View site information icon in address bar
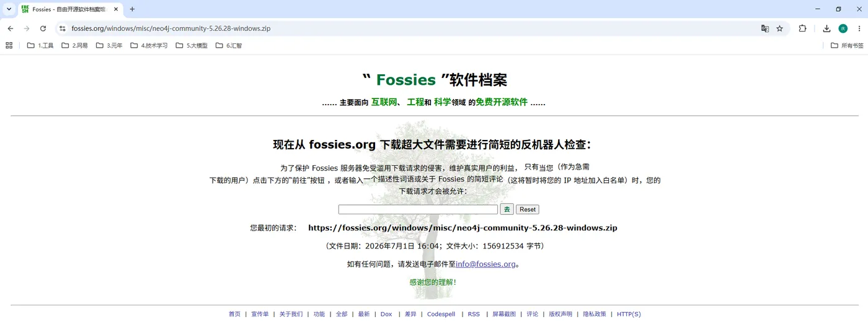Screen dimensions: 868x327 click(62, 28)
